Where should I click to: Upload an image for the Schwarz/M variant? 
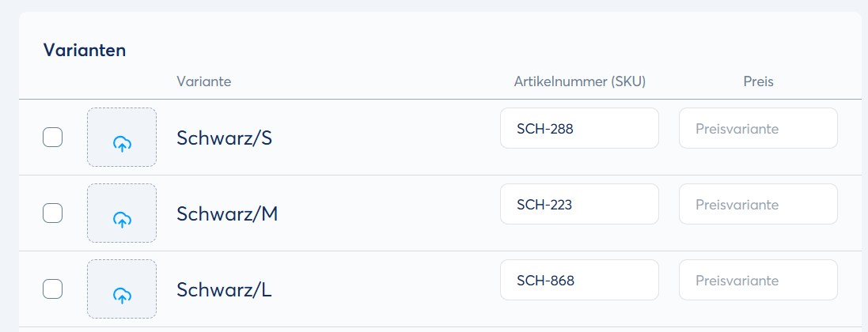[x=122, y=219]
